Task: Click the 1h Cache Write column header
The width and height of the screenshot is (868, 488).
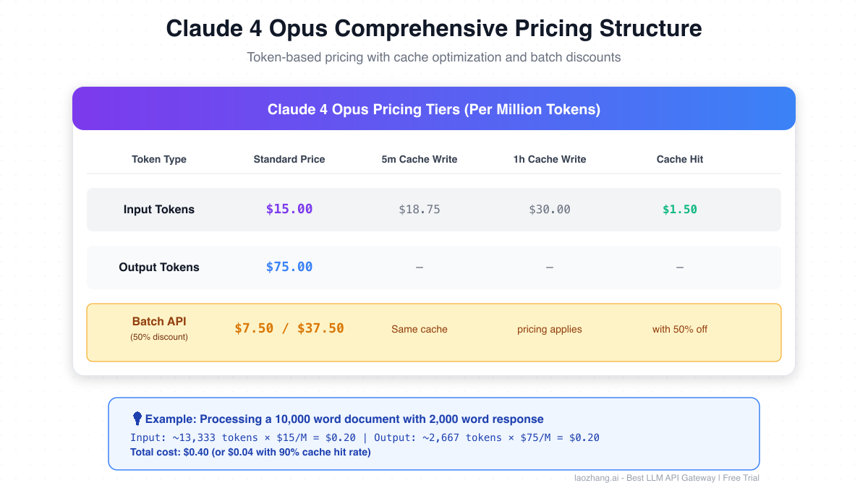Action: pos(550,159)
